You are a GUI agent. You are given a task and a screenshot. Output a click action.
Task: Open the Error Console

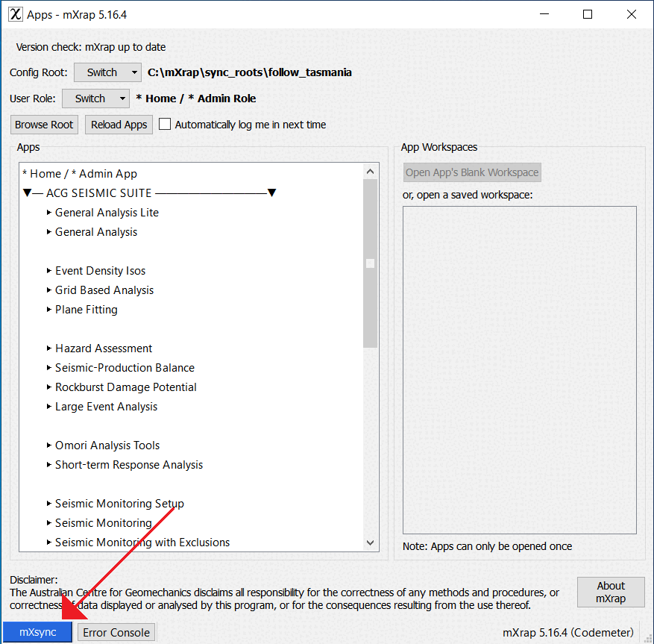coord(116,632)
